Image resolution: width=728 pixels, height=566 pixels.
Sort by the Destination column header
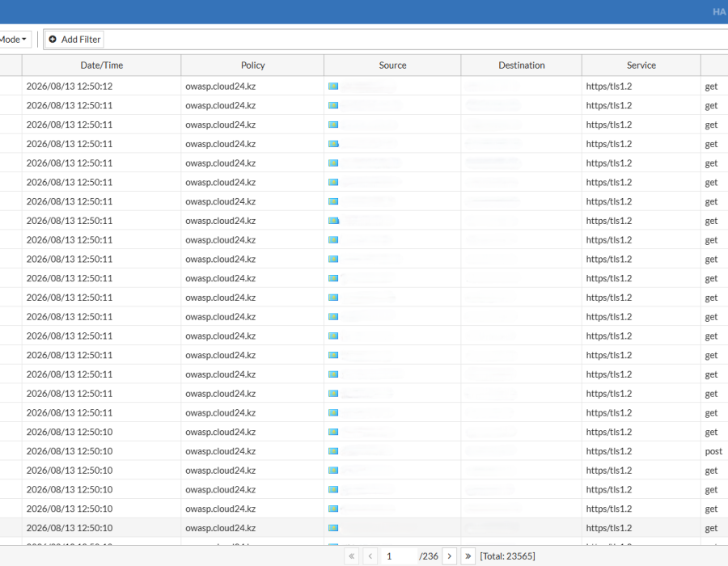click(x=522, y=65)
